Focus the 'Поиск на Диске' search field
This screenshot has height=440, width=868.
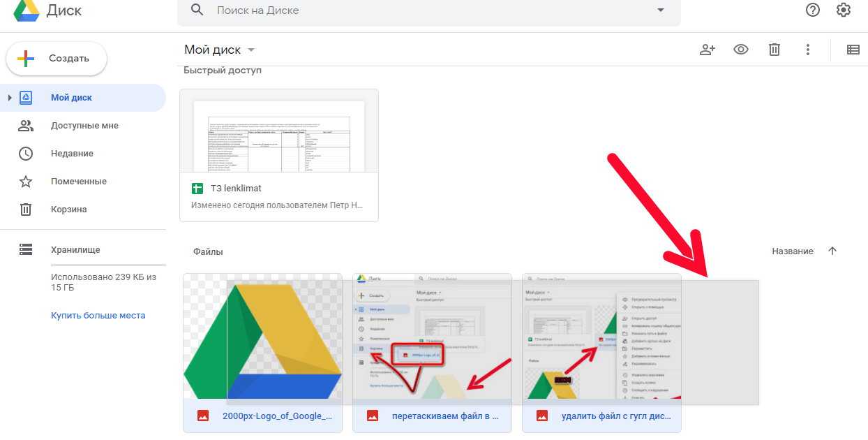pos(428,10)
